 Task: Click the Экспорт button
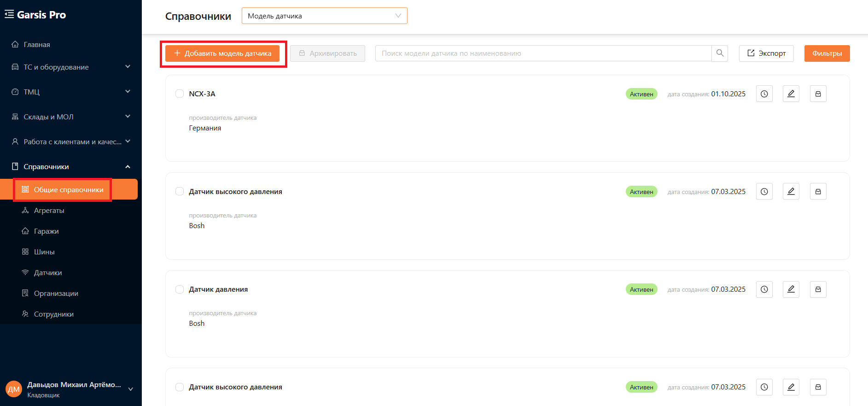click(766, 53)
